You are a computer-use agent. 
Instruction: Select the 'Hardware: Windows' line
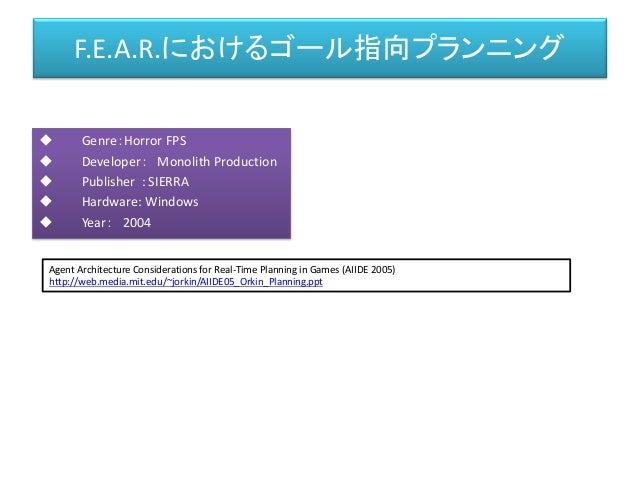(140, 202)
